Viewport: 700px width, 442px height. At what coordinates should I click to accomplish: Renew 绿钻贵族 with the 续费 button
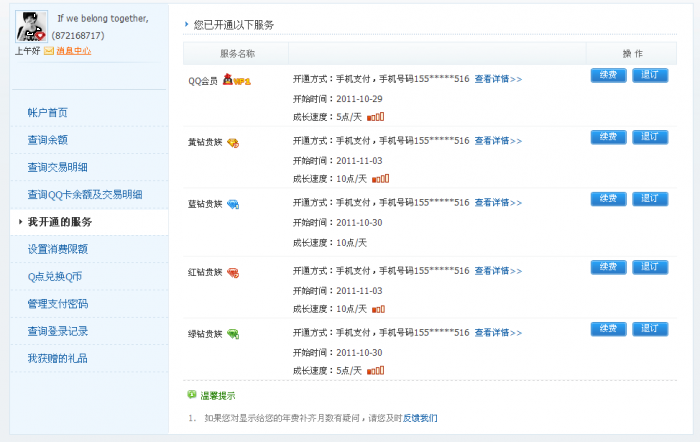click(x=608, y=329)
